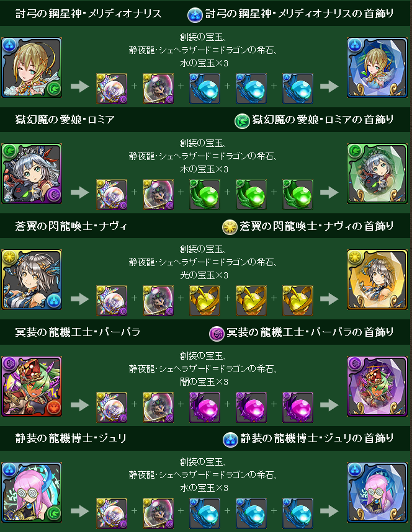Select the ナヴィの首飾り result icon

pos(377,280)
